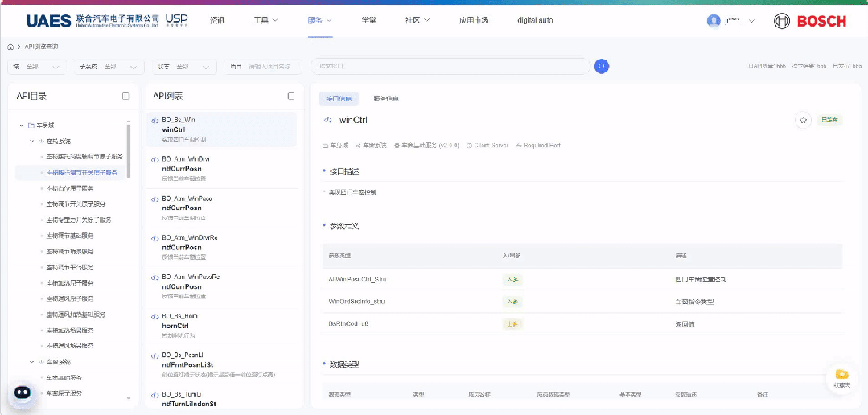Collapse the 车窗系统 tree node chevron

pos(31,361)
